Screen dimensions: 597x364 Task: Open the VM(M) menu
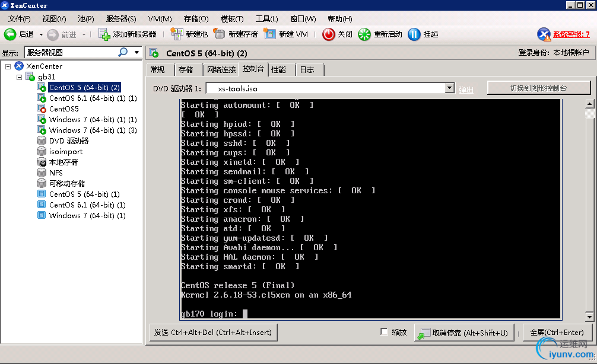coord(160,18)
